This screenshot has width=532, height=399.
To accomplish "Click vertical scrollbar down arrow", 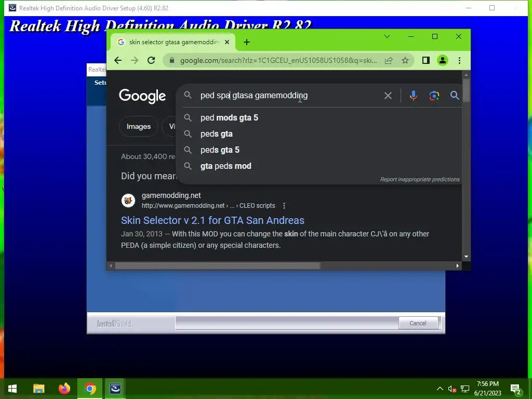I will (466, 257).
